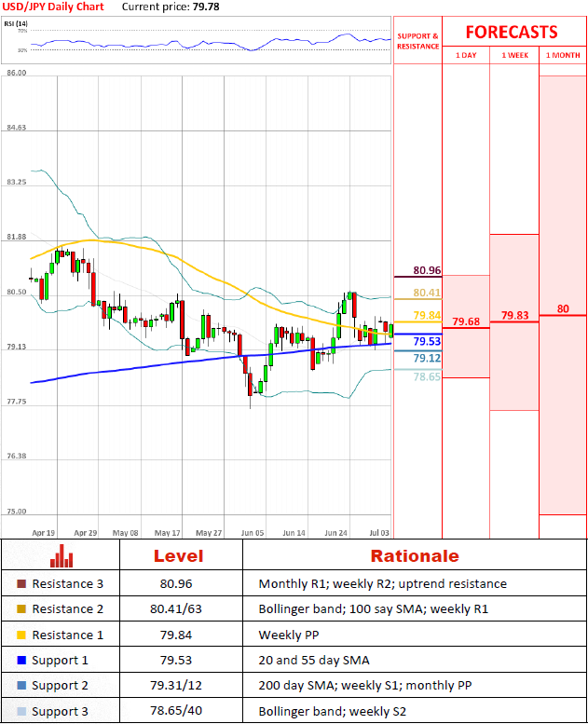Click the 80.41/63 level cell
Screen dimensions: 588x724
(176, 609)
